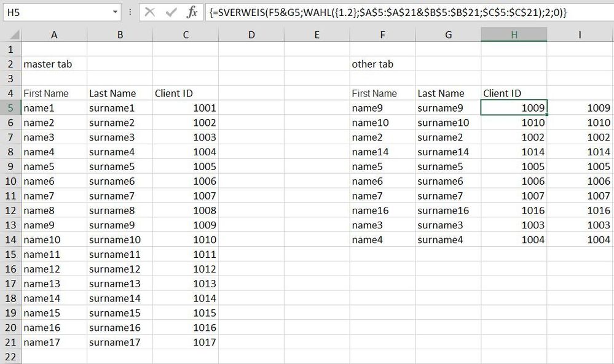Select column C header
The image size is (614, 364).
click(186, 35)
